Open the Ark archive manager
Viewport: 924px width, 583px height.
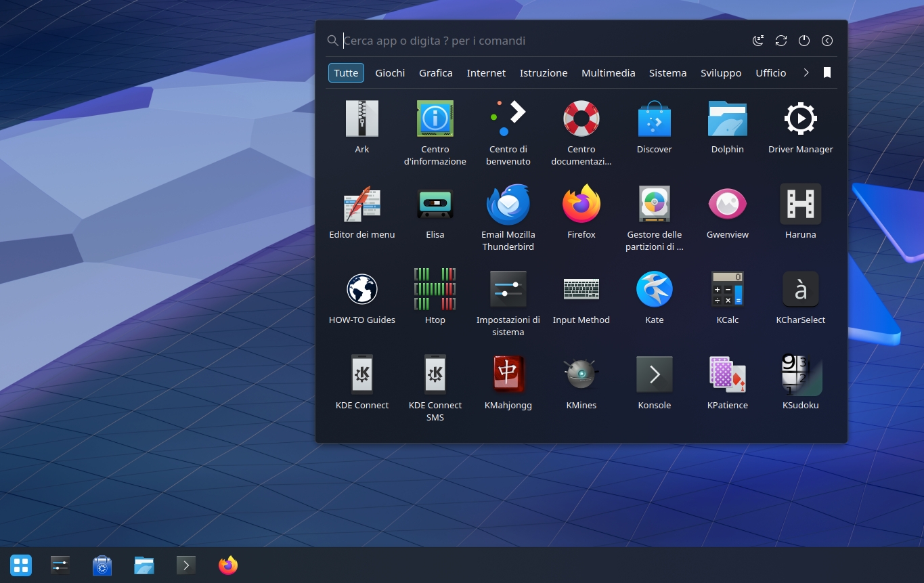(362, 127)
